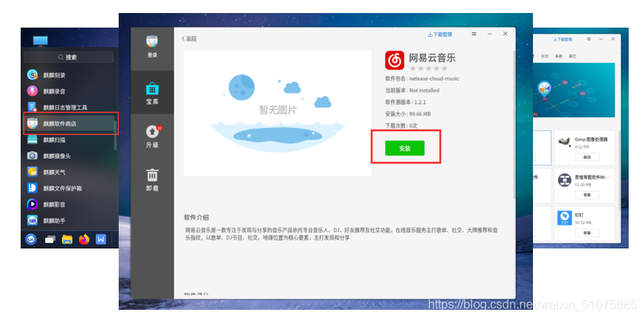Select 系统 category tab in background window
644x319 pixels.
click(x=558, y=56)
